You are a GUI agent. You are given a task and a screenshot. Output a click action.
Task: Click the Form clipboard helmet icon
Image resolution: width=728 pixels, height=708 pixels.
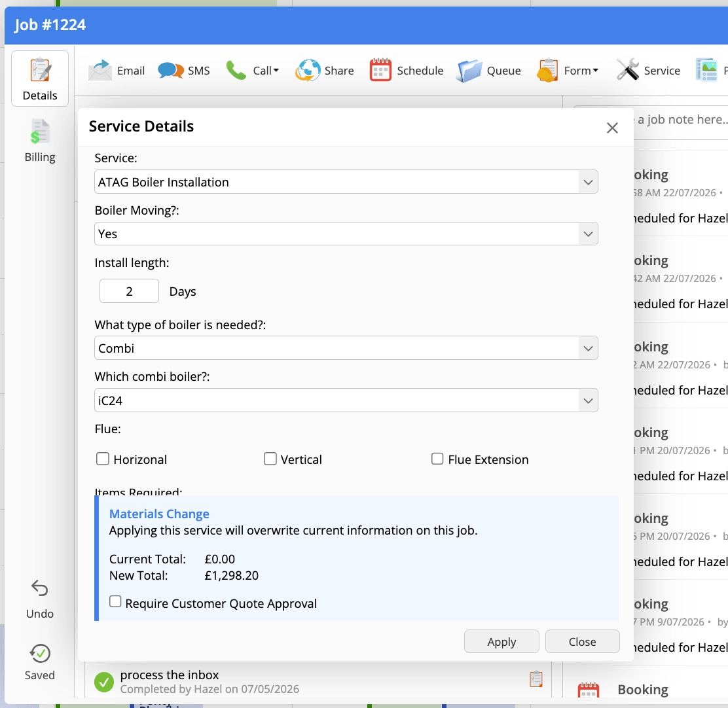[547, 71]
